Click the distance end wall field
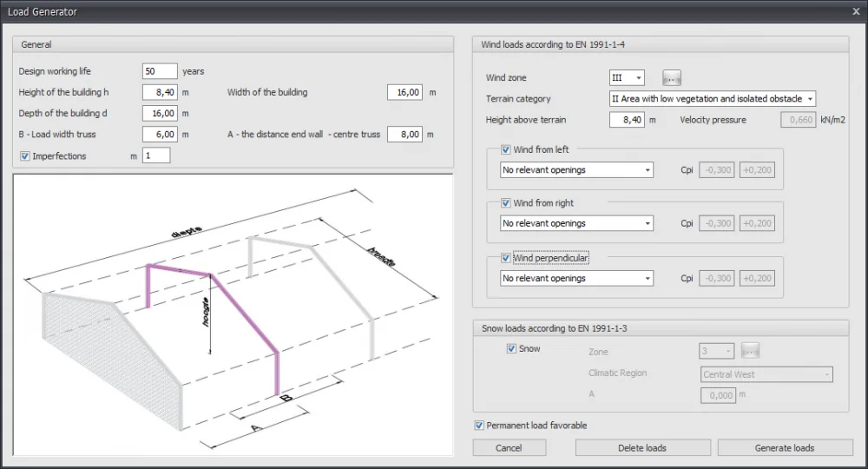Viewport: 868px width, 469px height. (405, 135)
